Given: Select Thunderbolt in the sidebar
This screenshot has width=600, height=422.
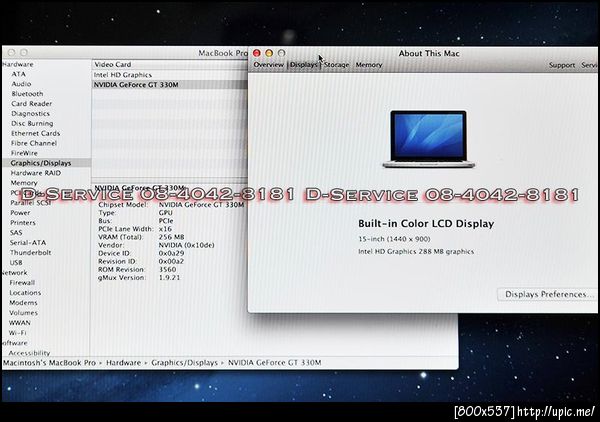Looking at the screenshot, I should (x=30, y=253).
